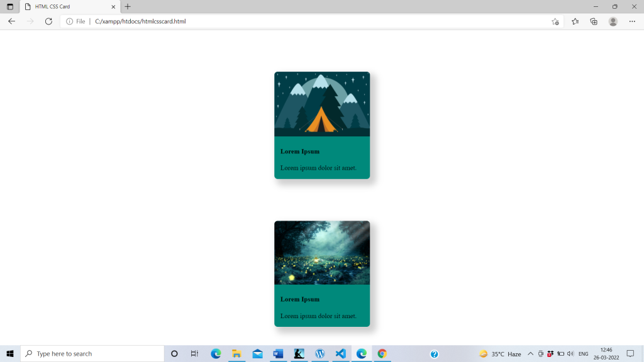
Task: Open the taskbar app beside the Word icon
Action: 299,353
